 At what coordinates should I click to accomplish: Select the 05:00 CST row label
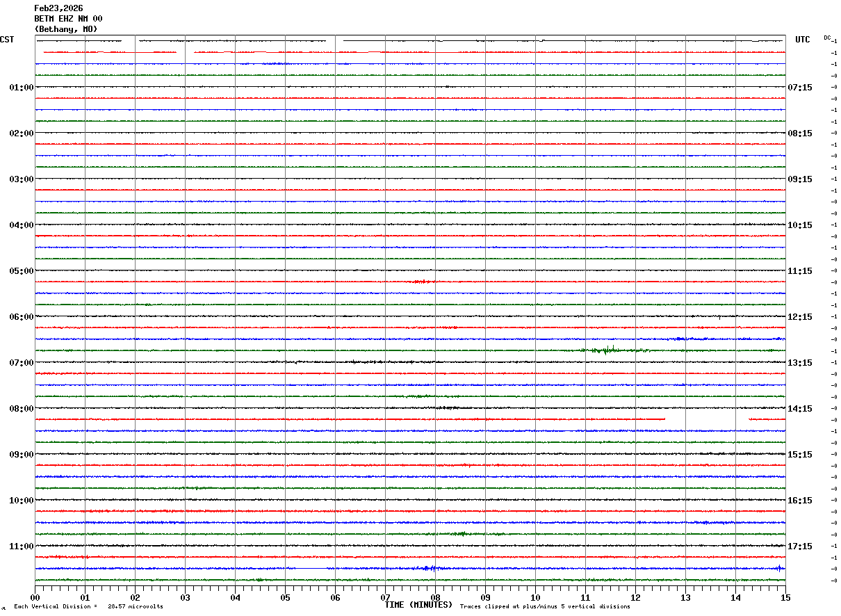pos(21,271)
